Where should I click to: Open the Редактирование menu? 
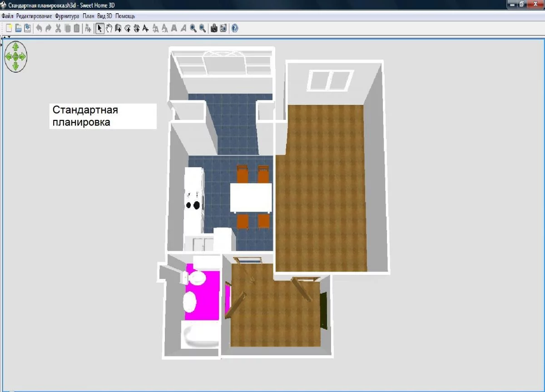click(35, 16)
